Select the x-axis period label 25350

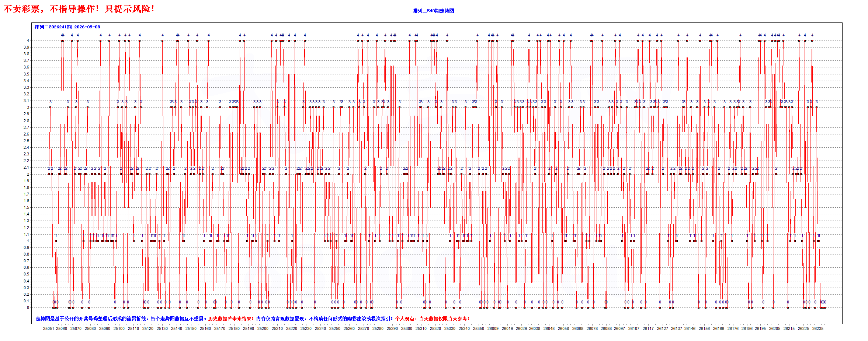click(x=479, y=328)
